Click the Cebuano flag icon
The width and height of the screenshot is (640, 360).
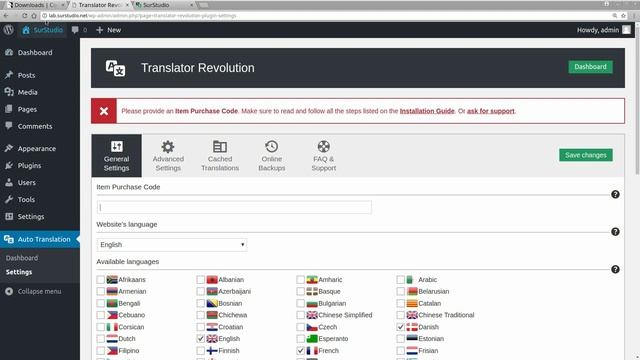point(112,315)
